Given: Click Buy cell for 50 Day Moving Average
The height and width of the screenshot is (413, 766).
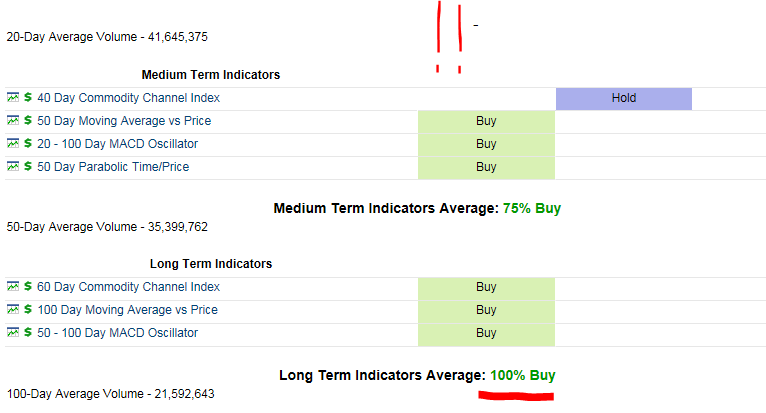Looking at the screenshot, I should click(486, 121).
